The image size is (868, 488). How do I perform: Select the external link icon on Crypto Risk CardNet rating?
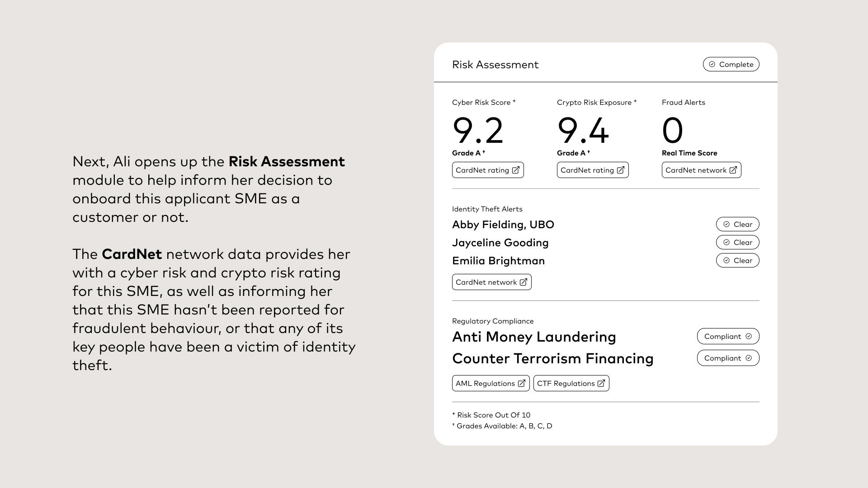click(x=621, y=170)
